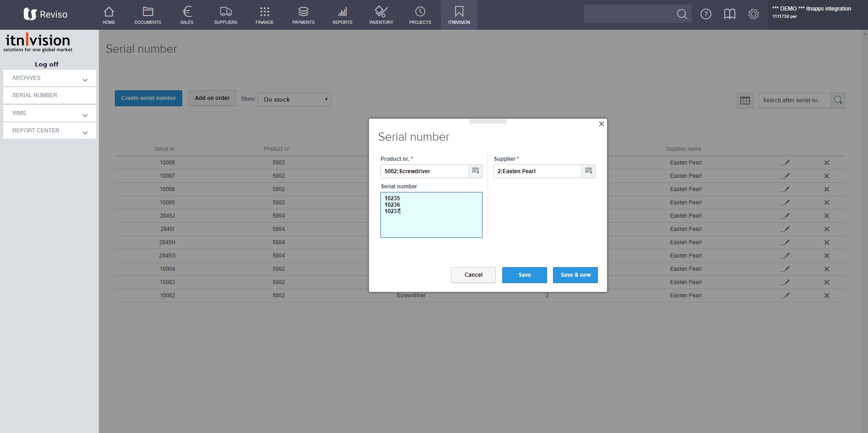Cancel the serial number dialog
The height and width of the screenshot is (433, 868).
[473, 275]
